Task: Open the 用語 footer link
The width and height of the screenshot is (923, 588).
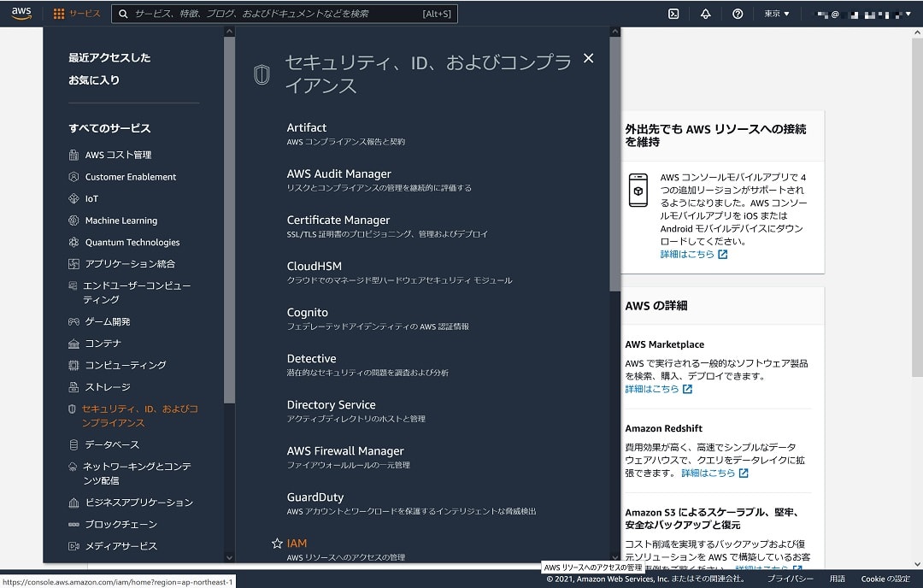Action: tap(837, 579)
